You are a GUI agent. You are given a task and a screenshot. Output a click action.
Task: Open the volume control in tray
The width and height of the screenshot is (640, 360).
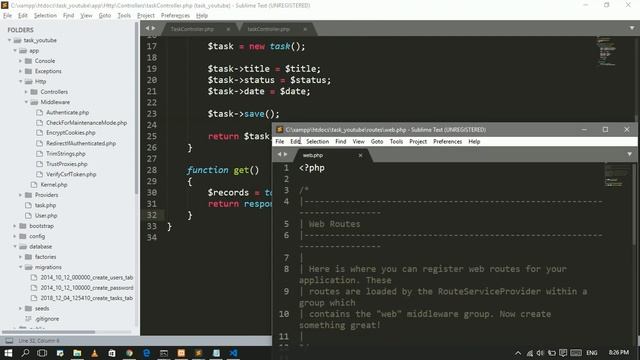click(x=540, y=353)
